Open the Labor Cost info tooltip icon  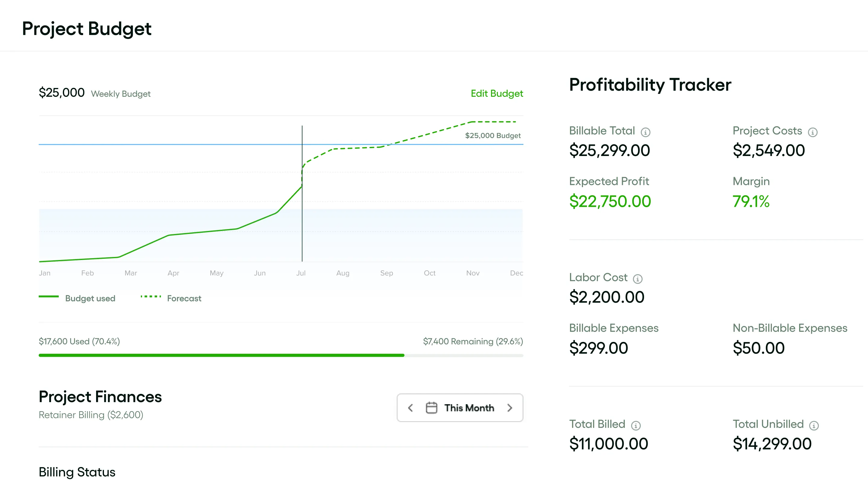[637, 279]
